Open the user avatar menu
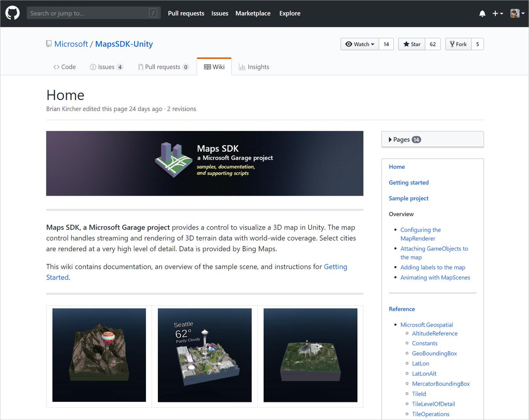Image resolution: width=529 pixels, height=420 pixels. click(x=518, y=14)
